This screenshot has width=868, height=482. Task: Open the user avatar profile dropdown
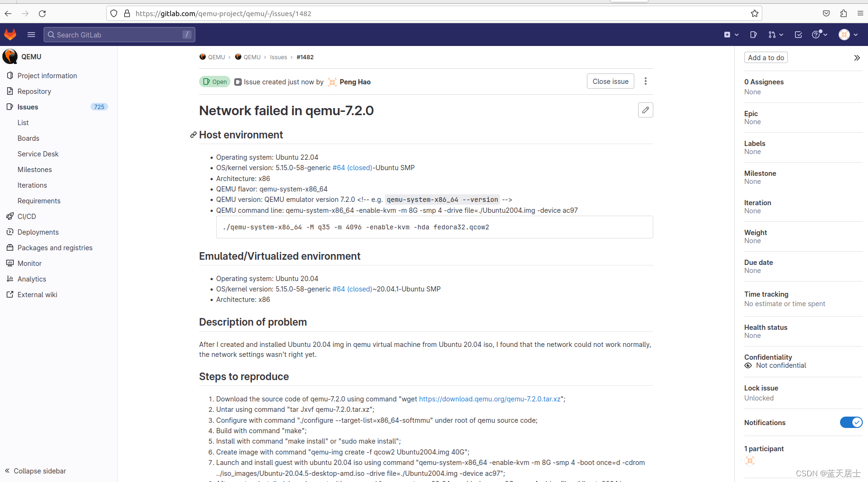[849, 35]
